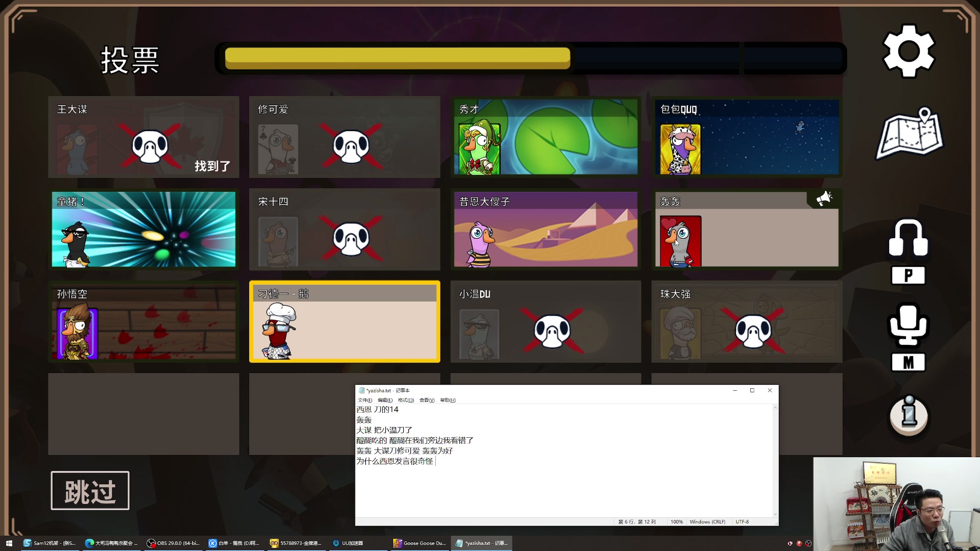Click the Notepad line '西恩 刀的14'

pos(377,409)
